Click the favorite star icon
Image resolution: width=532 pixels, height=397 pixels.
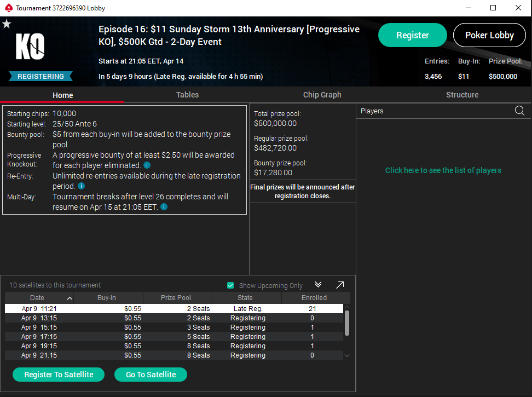[x=7, y=24]
